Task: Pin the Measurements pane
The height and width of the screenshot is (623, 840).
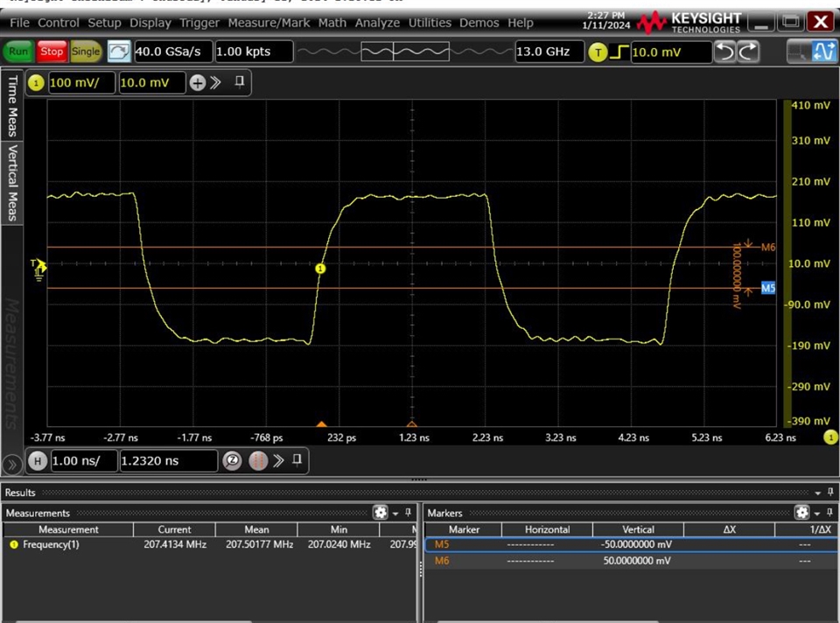Action: (409, 513)
